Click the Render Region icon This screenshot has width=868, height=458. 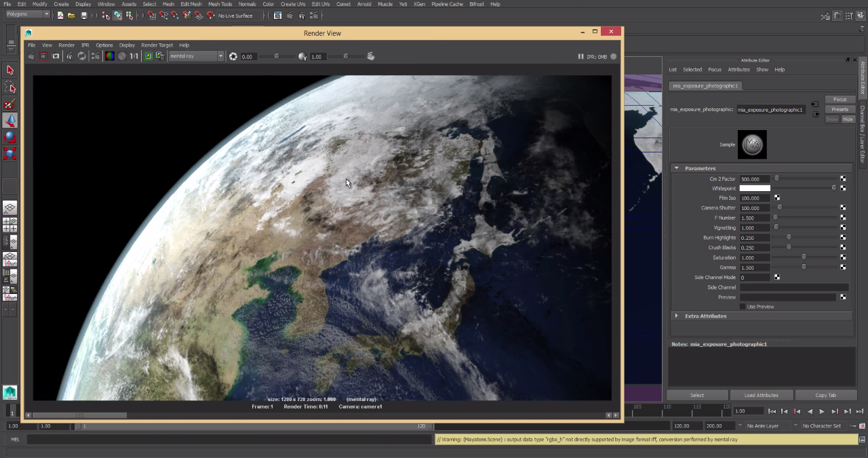click(43, 56)
